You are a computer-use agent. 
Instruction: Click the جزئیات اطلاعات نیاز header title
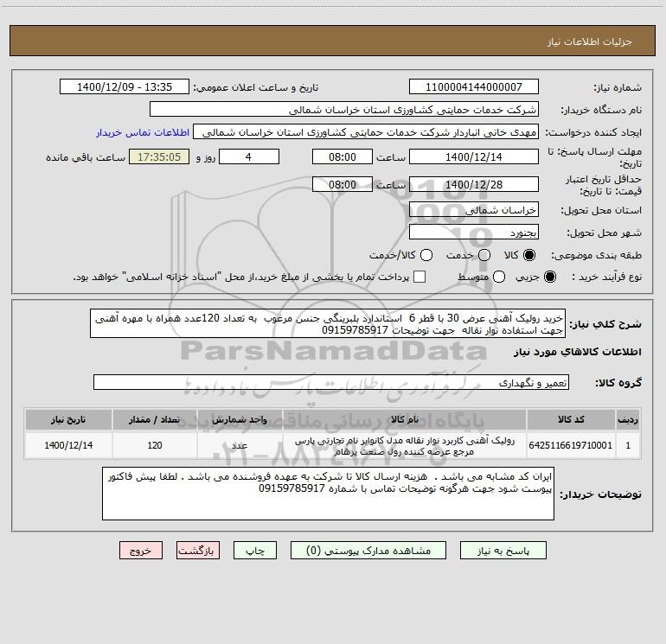590,41
